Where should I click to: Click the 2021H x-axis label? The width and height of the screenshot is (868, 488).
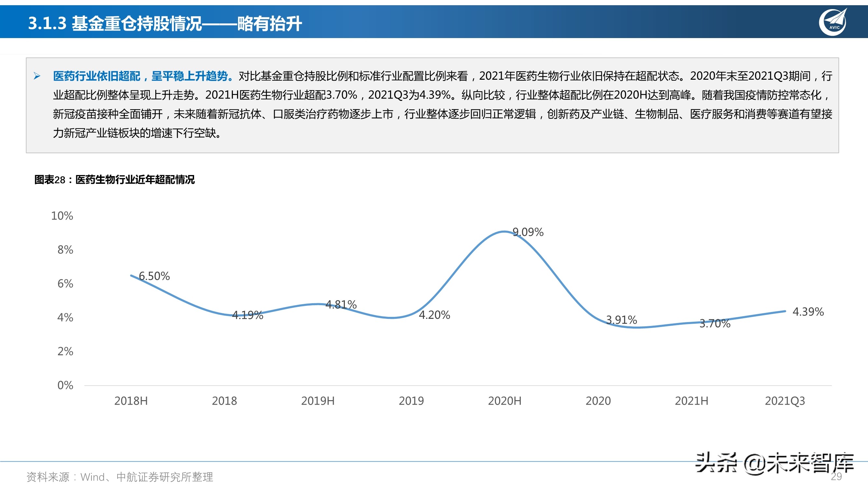coord(692,401)
